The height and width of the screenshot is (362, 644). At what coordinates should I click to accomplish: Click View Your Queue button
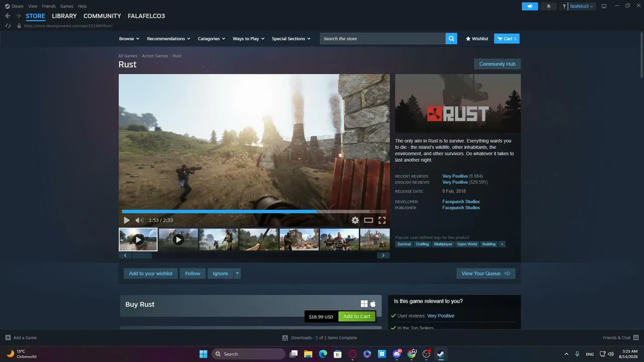click(x=486, y=274)
